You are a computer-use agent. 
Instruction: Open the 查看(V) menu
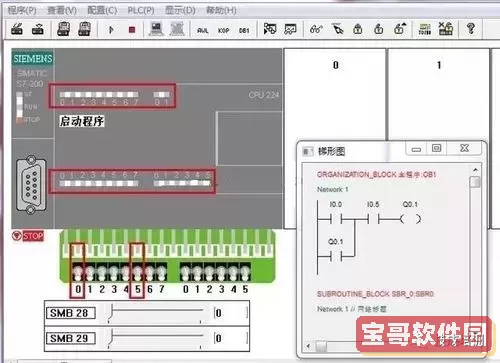(62, 10)
